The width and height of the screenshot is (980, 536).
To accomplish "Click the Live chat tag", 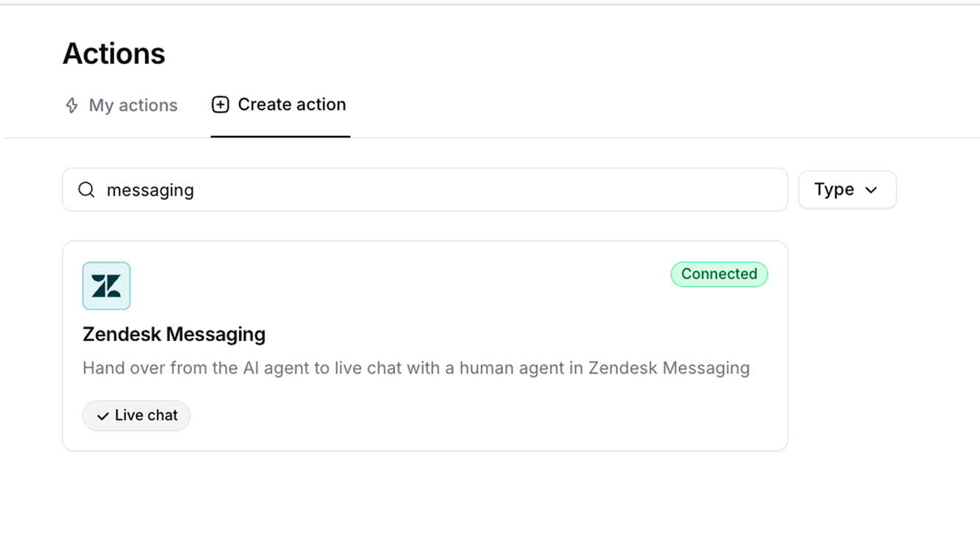I will [x=136, y=415].
